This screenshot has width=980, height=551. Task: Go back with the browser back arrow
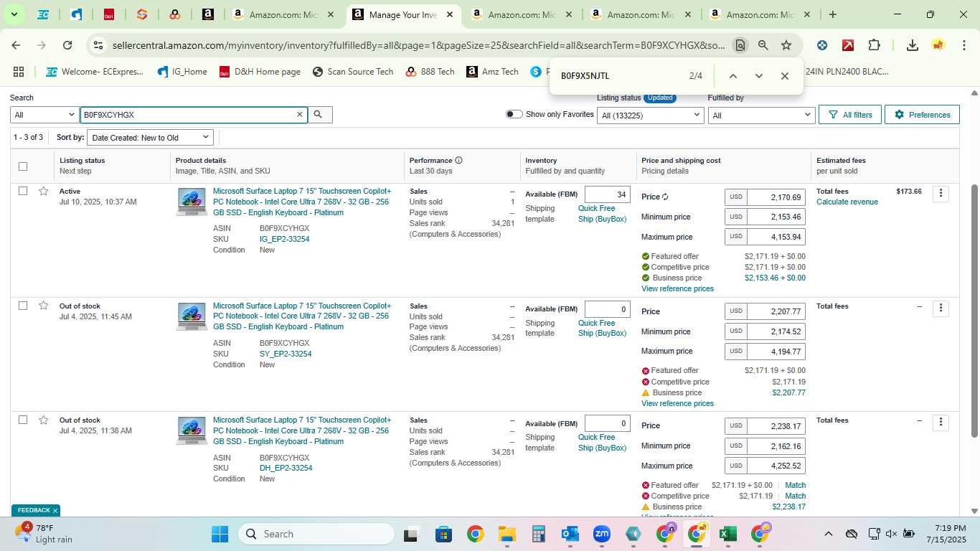tap(16, 45)
